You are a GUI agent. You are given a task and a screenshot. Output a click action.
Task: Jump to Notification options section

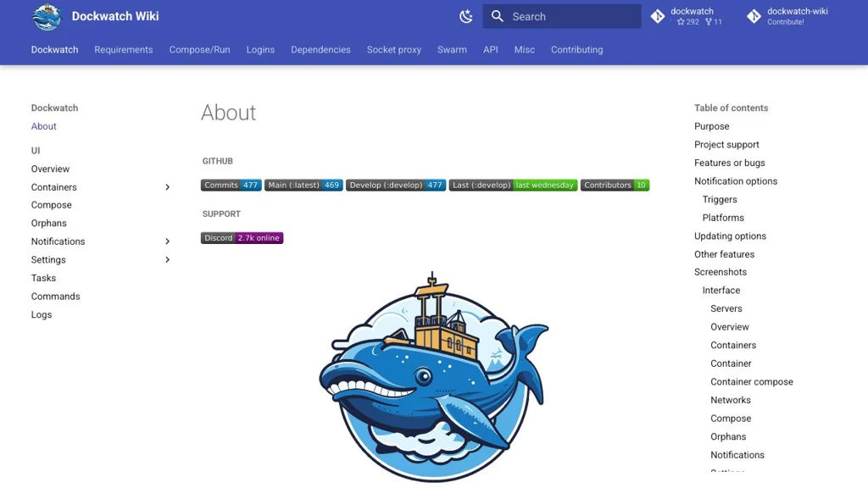click(736, 181)
